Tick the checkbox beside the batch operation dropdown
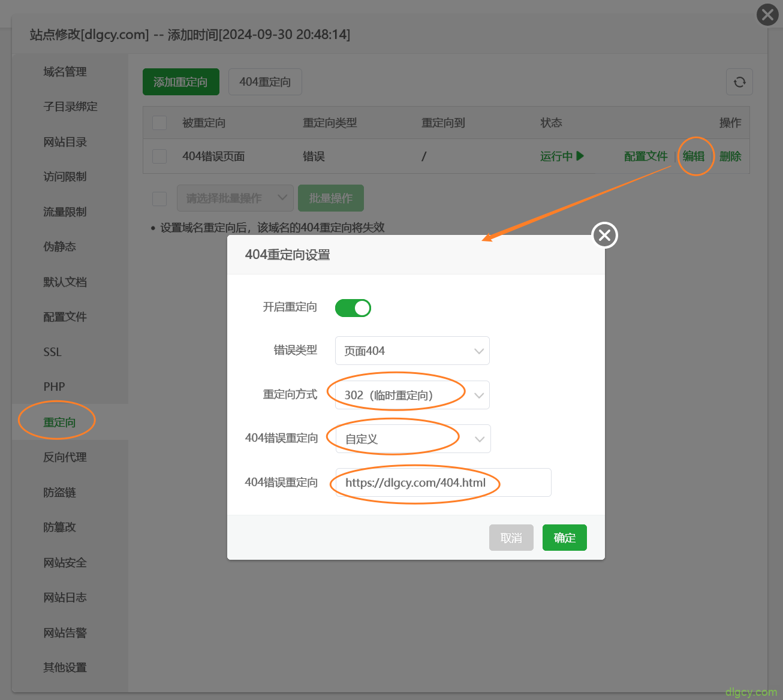This screenshot has width=783, height=700. coord(159,198)
